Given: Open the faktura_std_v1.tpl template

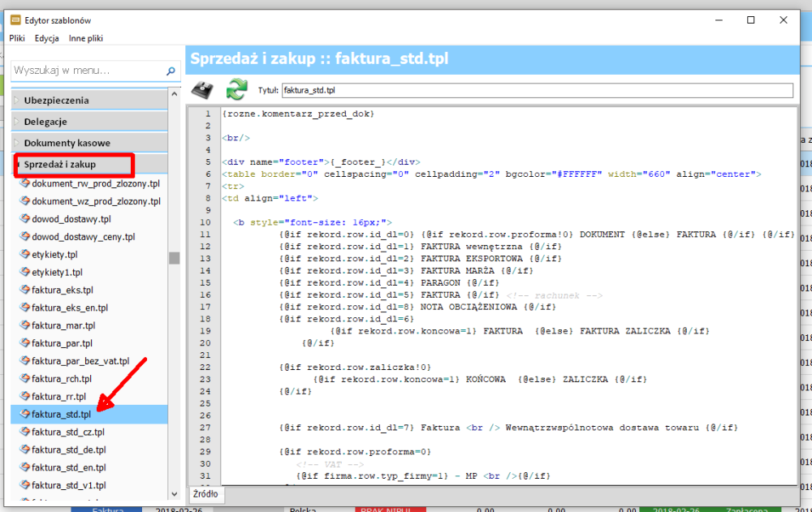Looking at the screenshot, I should 69,485.
